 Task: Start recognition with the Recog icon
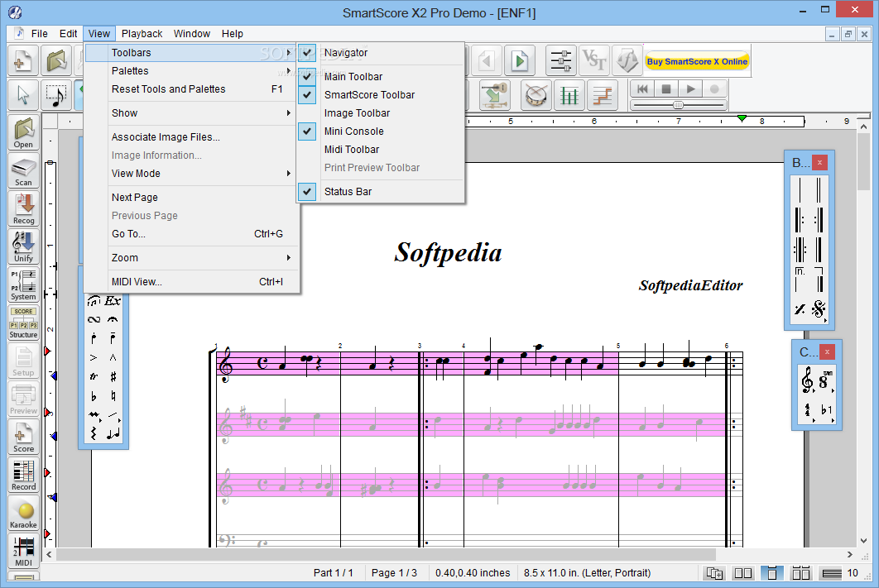pos(23,209)
